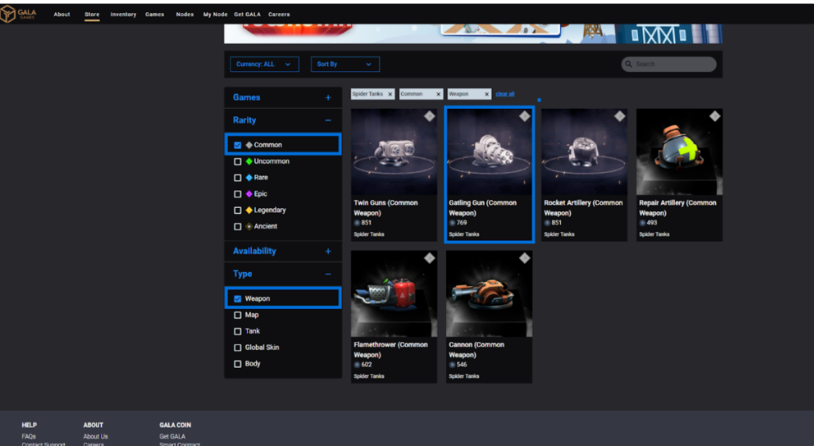Open the Flamethrower item thumbnail

pyautogui.click(x=394, y=294)
